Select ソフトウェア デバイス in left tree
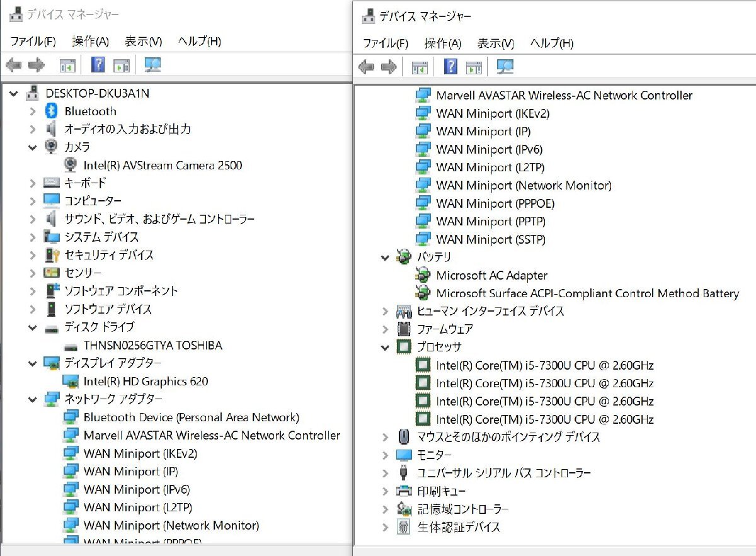The width and height of the screenshot is (756, 556). click(108, 309)
